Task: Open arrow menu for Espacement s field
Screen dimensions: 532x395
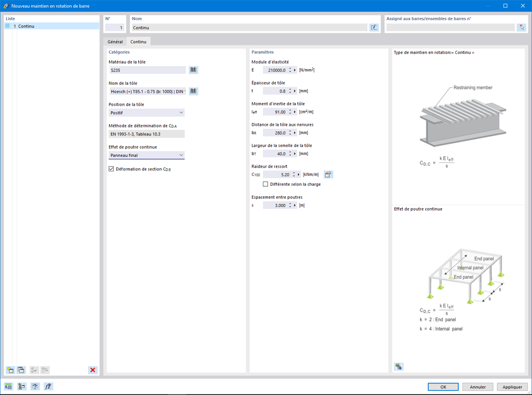Action: click(x=295, y=206)
